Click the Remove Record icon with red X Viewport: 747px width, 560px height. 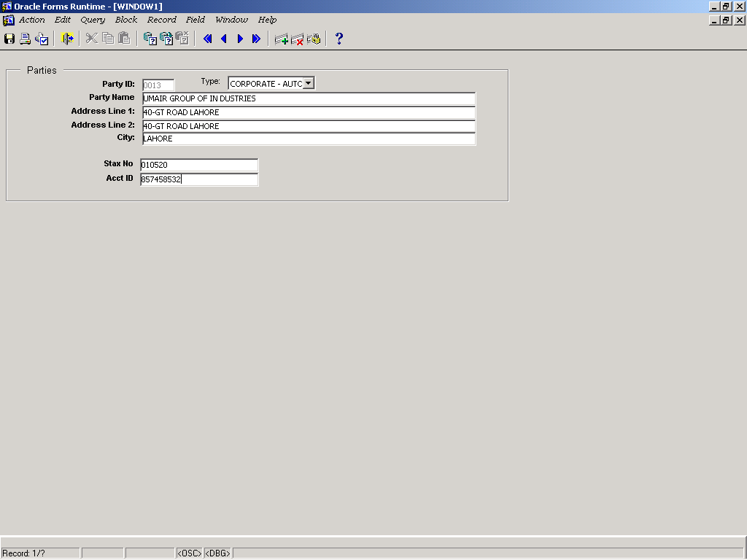298,39
